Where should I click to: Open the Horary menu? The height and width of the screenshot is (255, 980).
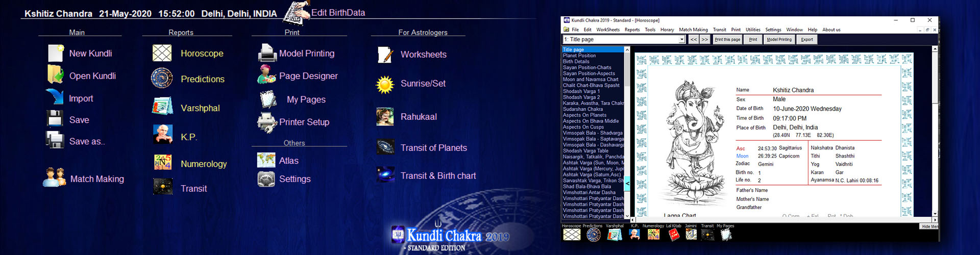click(x=667, y=30)
